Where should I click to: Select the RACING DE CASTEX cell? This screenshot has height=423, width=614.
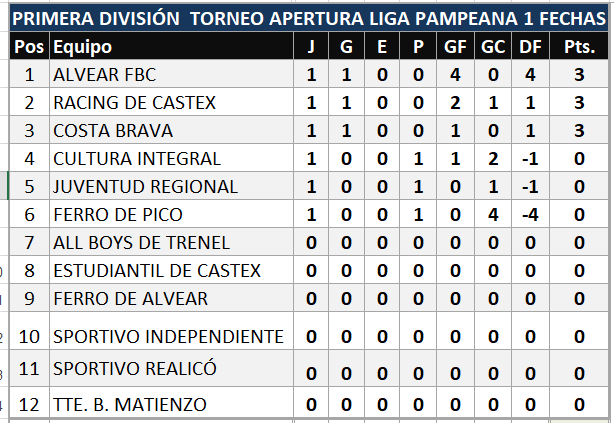pos(134,103)
